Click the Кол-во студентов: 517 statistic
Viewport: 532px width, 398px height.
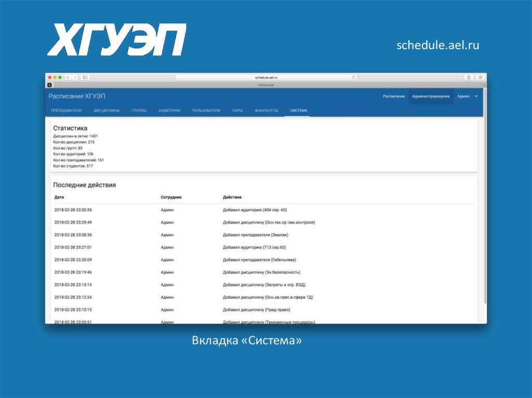[73, 166]
